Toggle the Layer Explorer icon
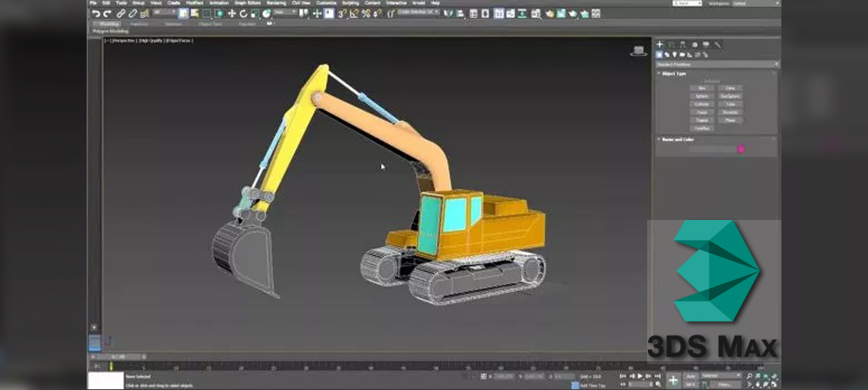The width and height of the screenshot is (868, 390). [x=485, y=14]
